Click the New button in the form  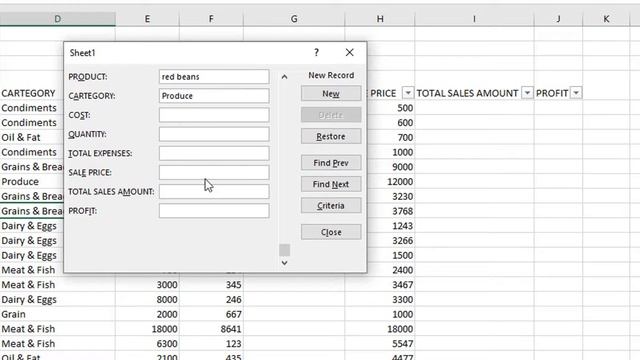331,93
